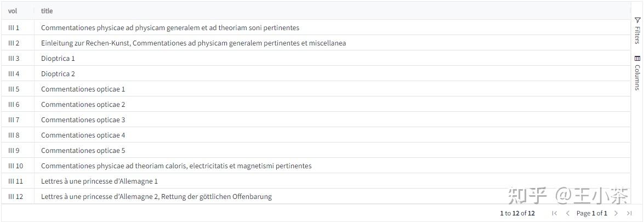The height and width of the screenshot is (222, 644).
Task: Select row with vol III 10
Action: 15,166
